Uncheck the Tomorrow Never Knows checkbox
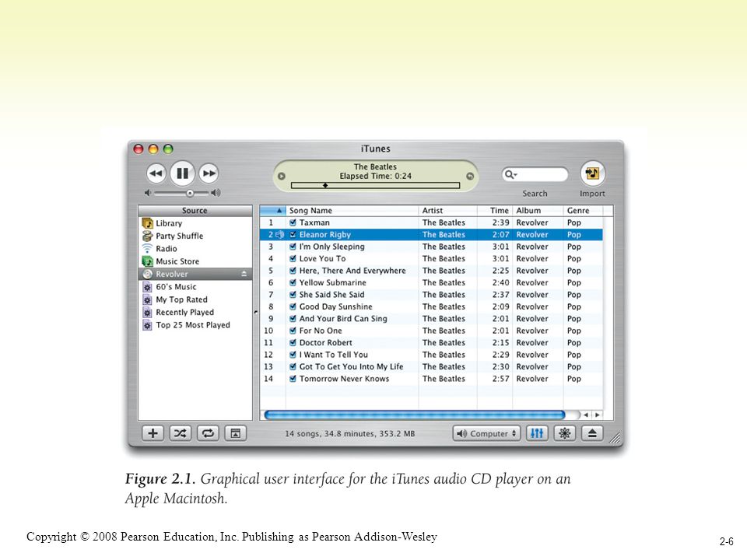This screenshot has height=560, width=747. (293, 379)
